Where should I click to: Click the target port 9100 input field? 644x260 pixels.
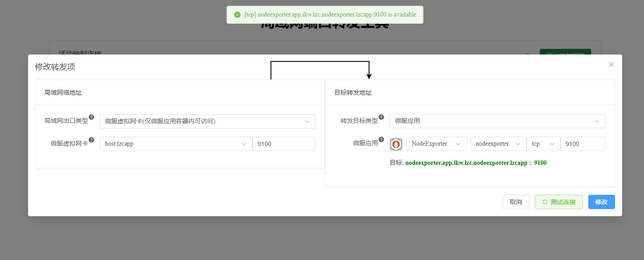tap(583, 144)
